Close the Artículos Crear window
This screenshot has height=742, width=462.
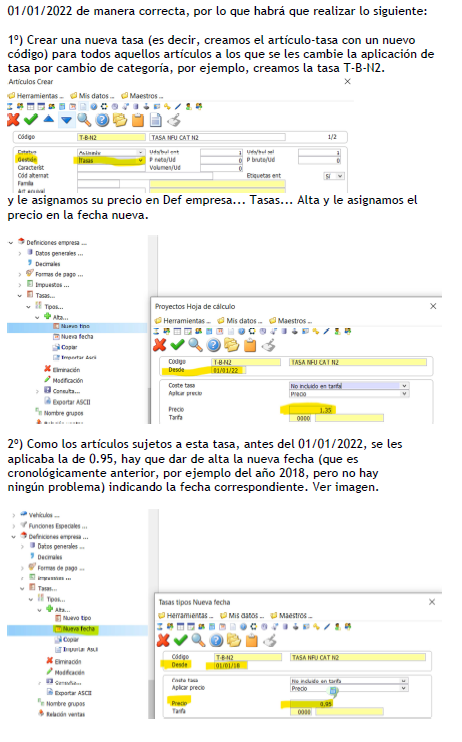click(347, 81)
